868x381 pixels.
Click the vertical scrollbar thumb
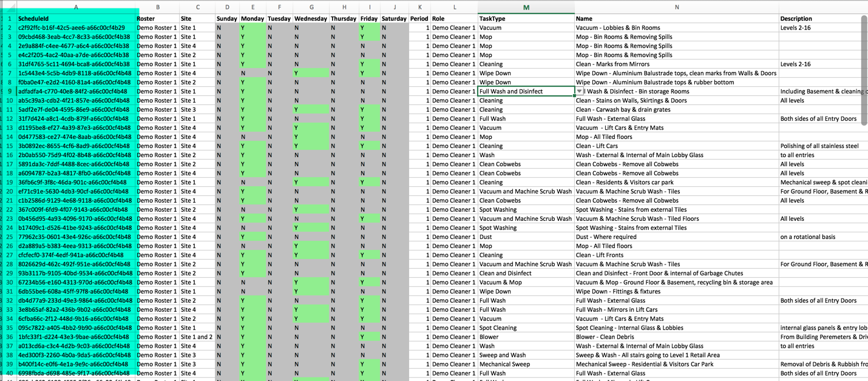click(x=864, y=70)
